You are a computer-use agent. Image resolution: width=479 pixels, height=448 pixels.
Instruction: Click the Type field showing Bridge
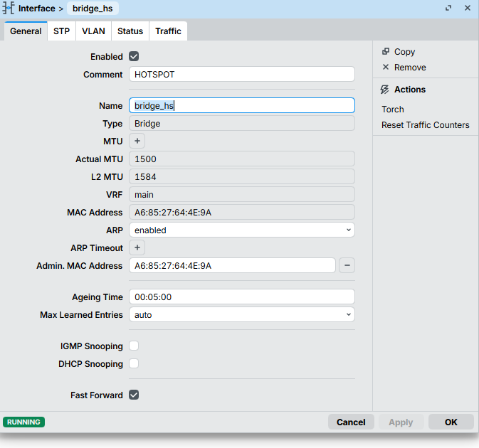click(x=242, y=123)
